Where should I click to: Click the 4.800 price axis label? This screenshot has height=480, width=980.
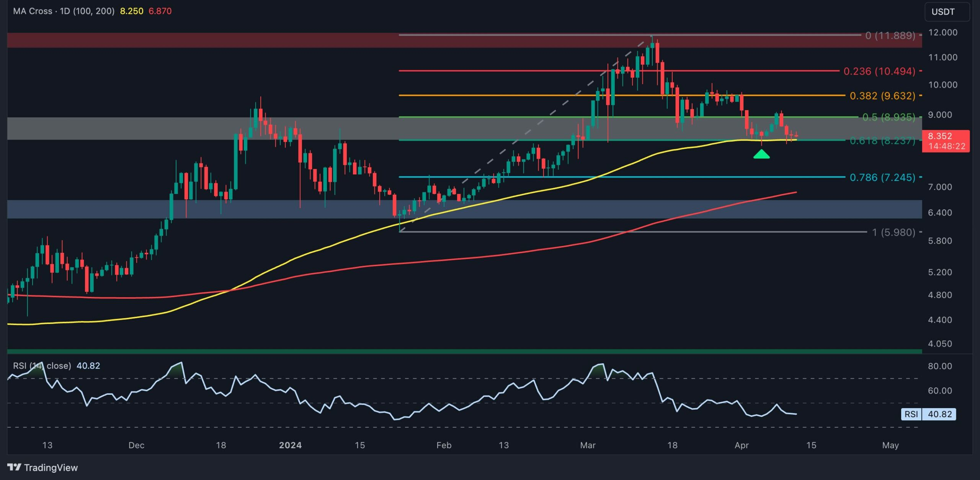point(940,295)
